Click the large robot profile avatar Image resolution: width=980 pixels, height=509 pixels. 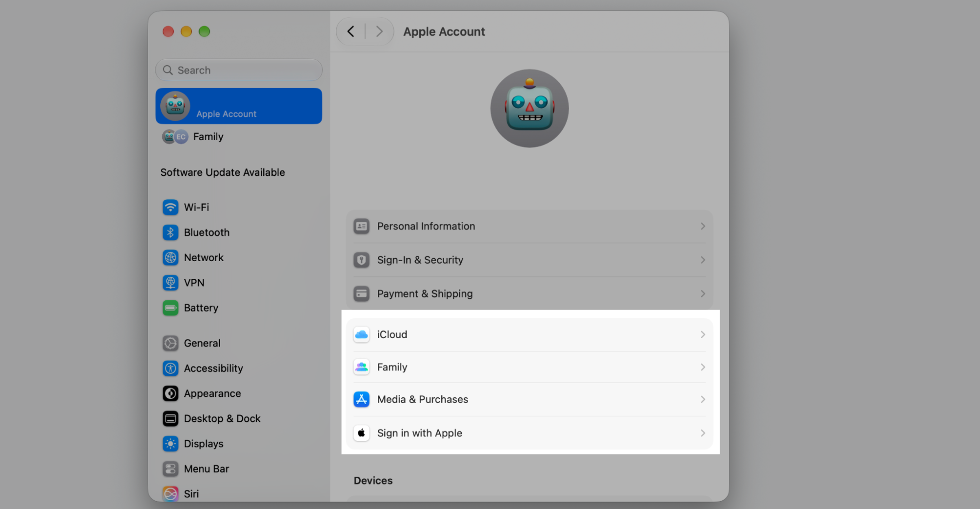point(529,108)
